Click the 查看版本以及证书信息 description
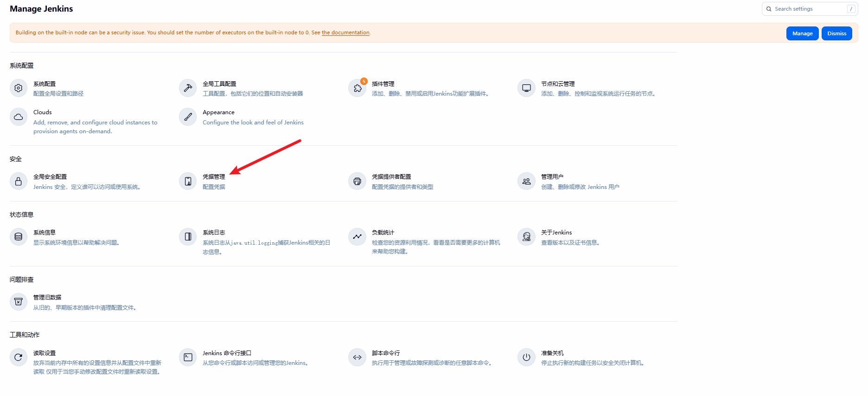Image resolution: width=868 pixels, height=396 pixels. coord(571,243)
